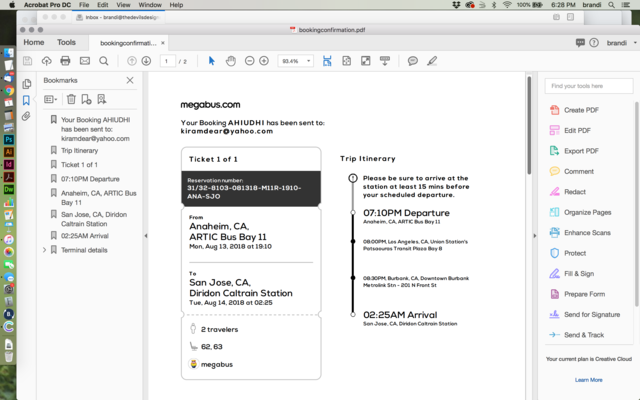
Task: Open the File menu
Action: tap(84, 5)
